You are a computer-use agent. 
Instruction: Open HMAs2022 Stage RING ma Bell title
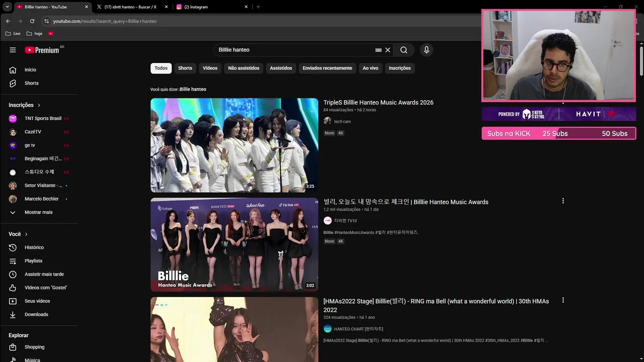tap(436, 305)
